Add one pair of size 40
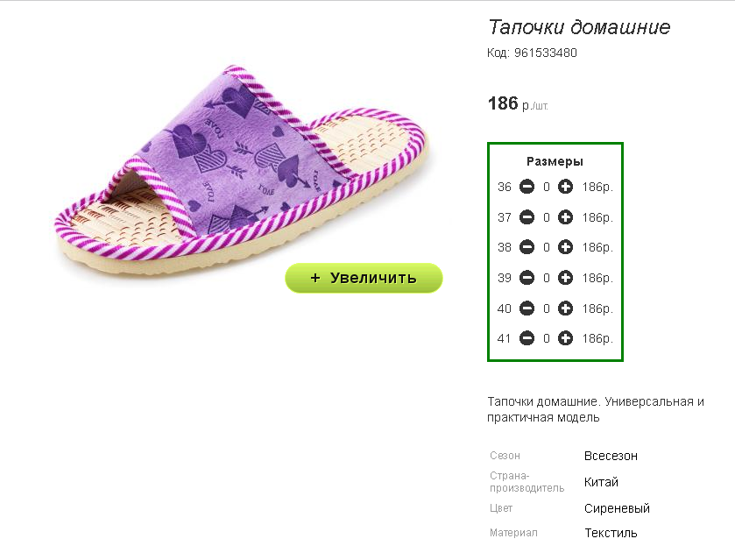This screenshot has height=560, width=735. pos(565,308)
